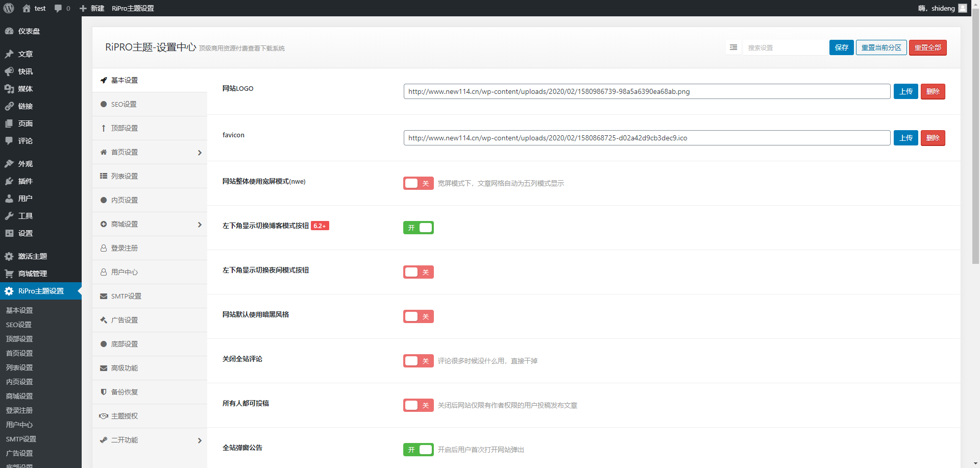Click the rocket icon of 基本设置
Screen dimensions: 980x468
[x=104, y=80]
